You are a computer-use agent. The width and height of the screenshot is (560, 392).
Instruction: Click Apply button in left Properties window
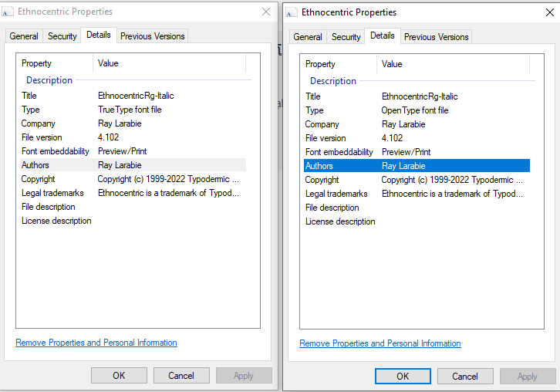(x=244, y=376)
